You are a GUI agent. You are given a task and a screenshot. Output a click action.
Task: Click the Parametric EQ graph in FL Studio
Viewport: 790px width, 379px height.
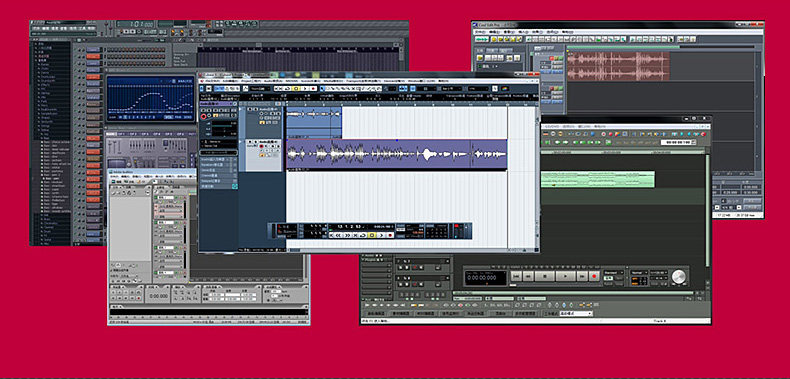point(151,99)
